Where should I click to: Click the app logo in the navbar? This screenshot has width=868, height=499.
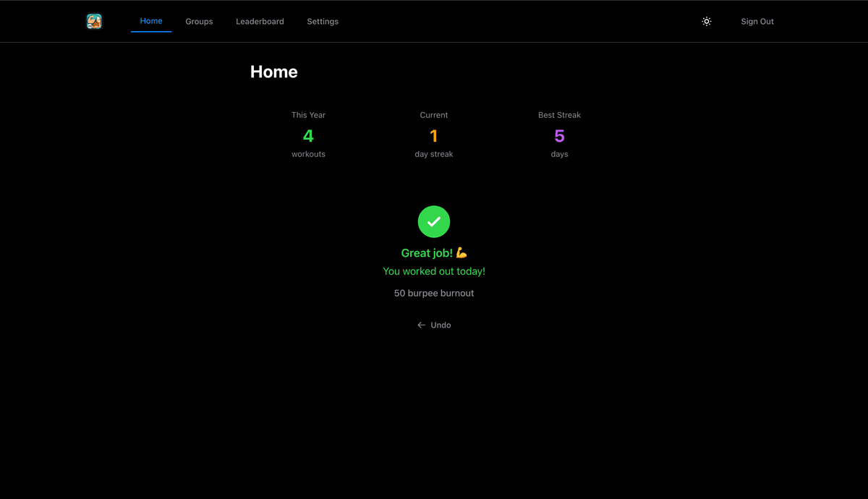[x=94, y=22]
